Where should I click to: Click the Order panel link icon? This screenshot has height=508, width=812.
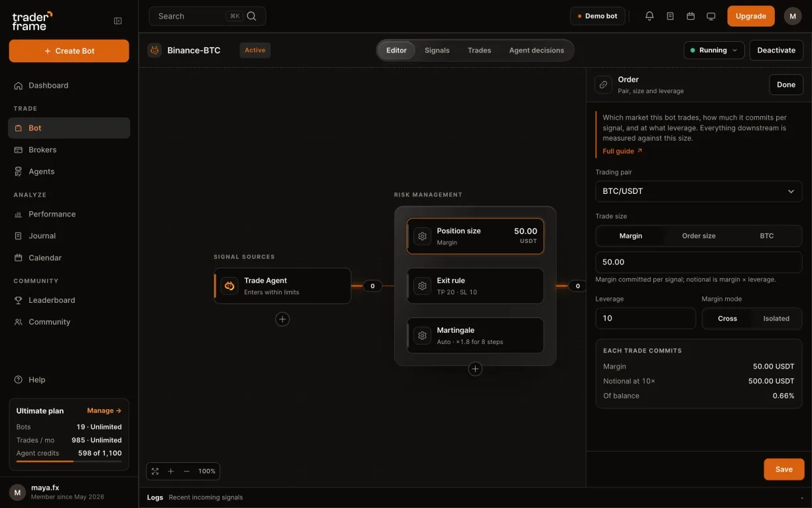coord(603,85)
